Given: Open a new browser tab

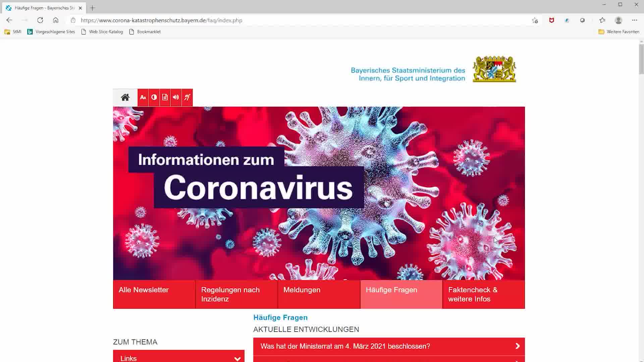Looking at the screenshot, I should coord(93,8).
